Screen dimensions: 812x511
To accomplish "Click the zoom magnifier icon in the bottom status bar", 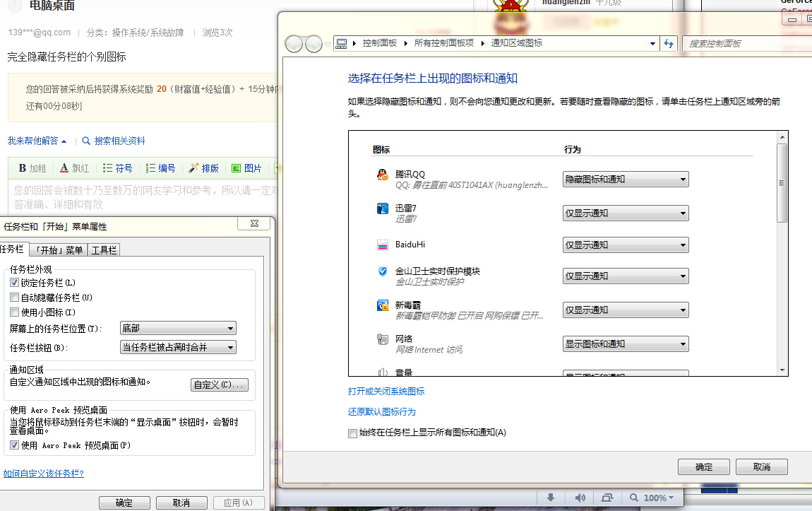I will coord(634,498).
